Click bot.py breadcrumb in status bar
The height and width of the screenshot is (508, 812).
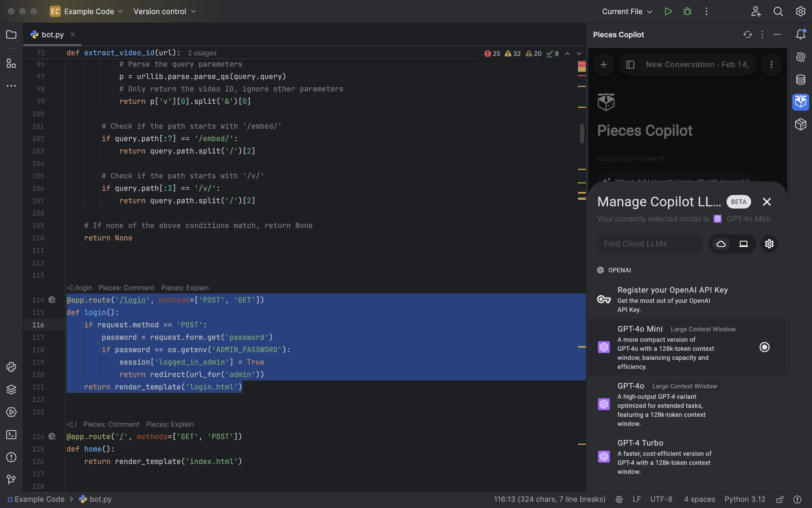[95, 499]
